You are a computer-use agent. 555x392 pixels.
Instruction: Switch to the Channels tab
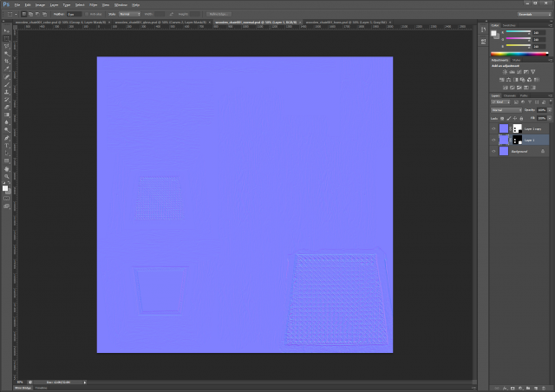coord(510,95)
